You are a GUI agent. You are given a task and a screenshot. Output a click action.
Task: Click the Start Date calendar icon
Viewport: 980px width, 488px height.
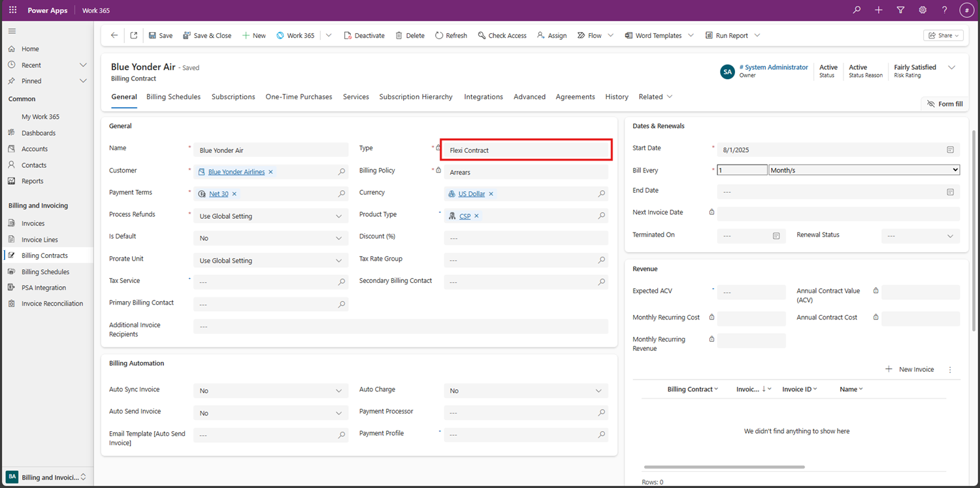(951, 150)
